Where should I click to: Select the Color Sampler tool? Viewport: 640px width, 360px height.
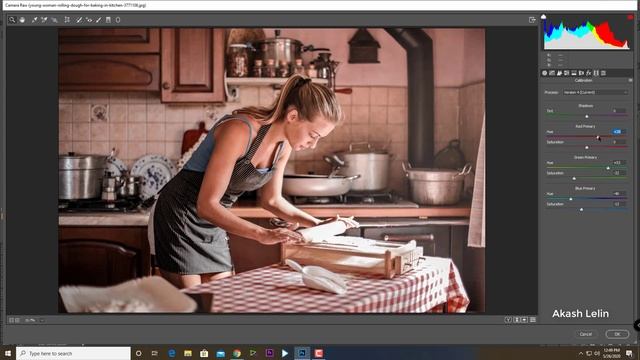tap(44, 20)
